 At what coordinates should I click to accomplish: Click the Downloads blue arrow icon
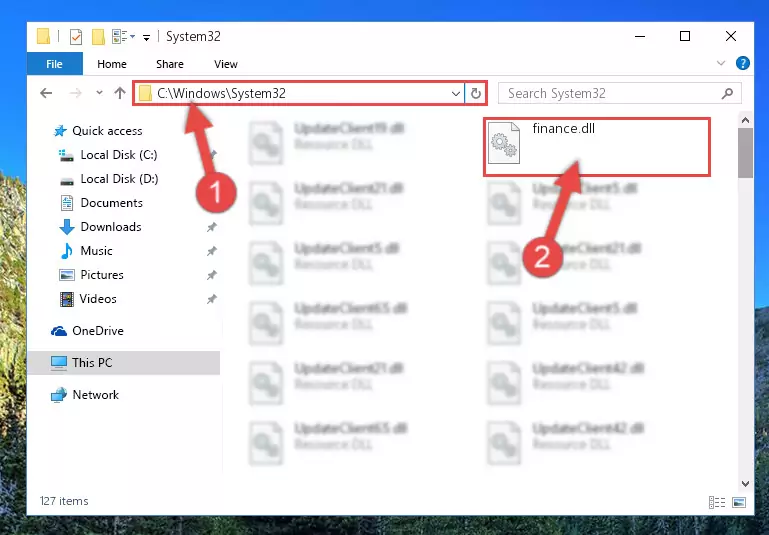click(x=67, y=227)
